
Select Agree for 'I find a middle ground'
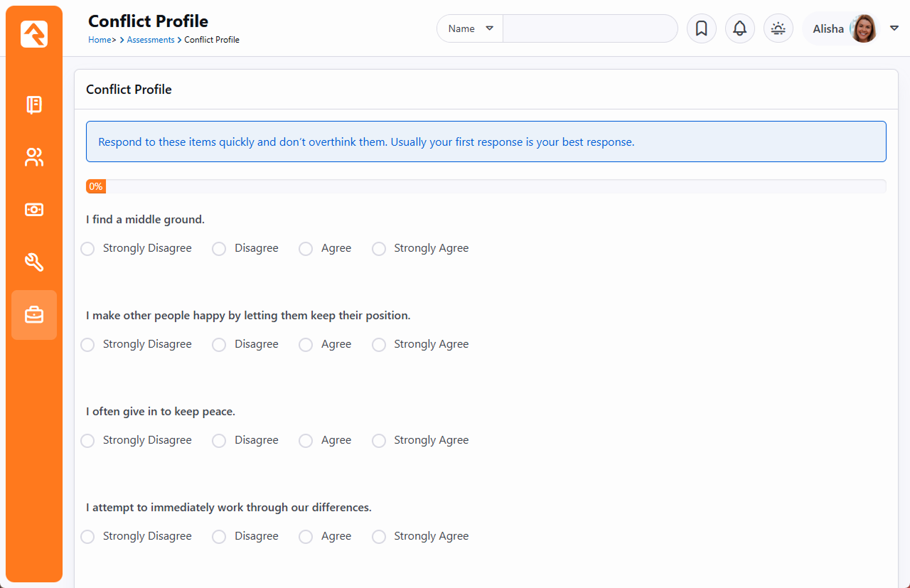tap(306, 249)
